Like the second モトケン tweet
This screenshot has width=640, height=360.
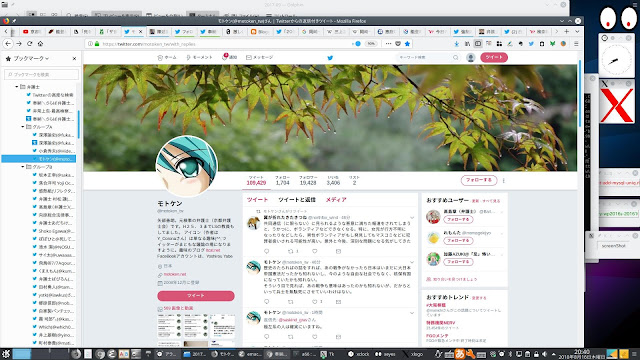(315, 302)
